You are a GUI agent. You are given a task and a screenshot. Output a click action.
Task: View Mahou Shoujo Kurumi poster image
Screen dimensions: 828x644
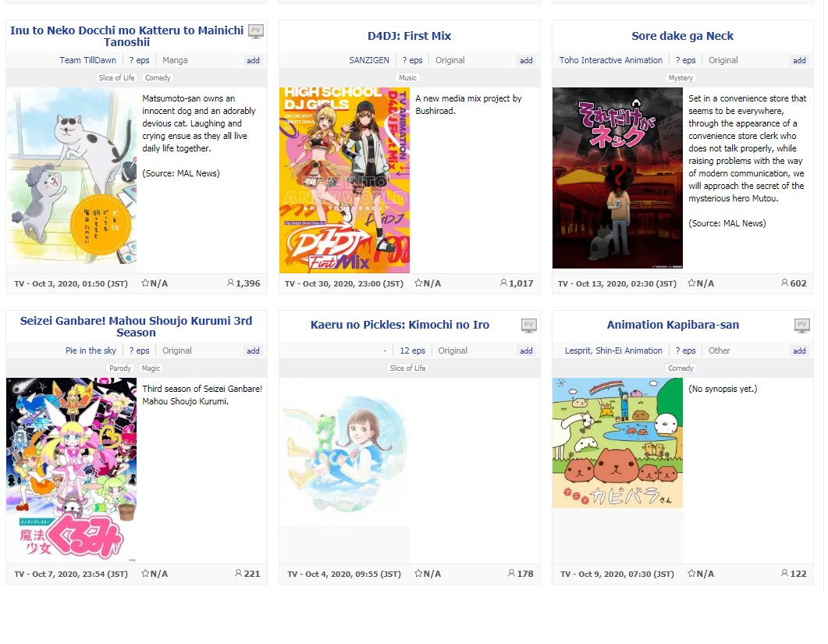point(71,470)
